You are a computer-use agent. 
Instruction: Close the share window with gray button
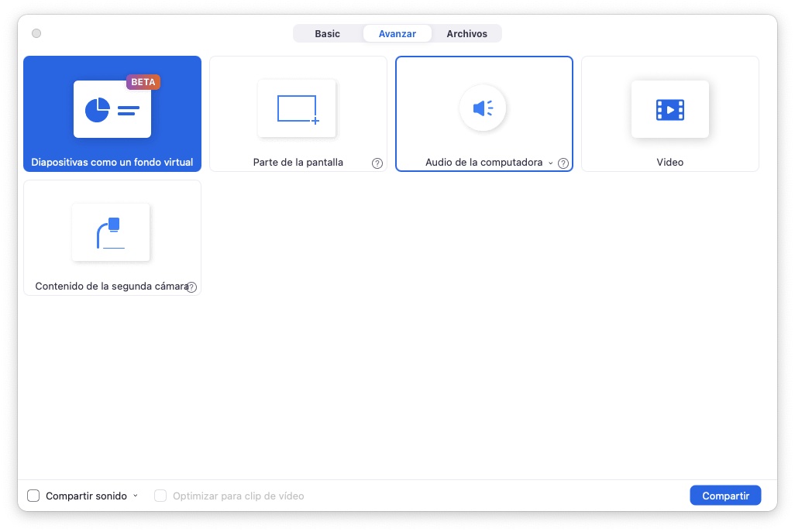(36, 33)
